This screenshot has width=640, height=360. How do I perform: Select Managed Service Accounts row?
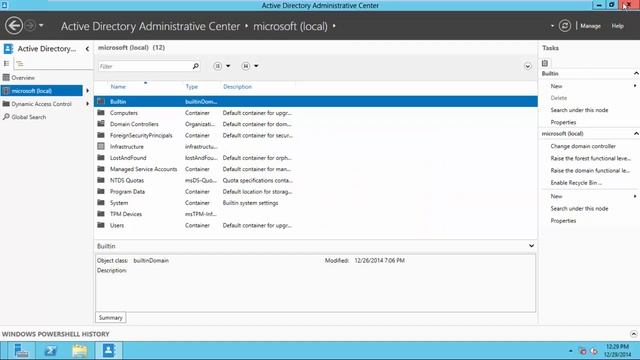(316, 169)
